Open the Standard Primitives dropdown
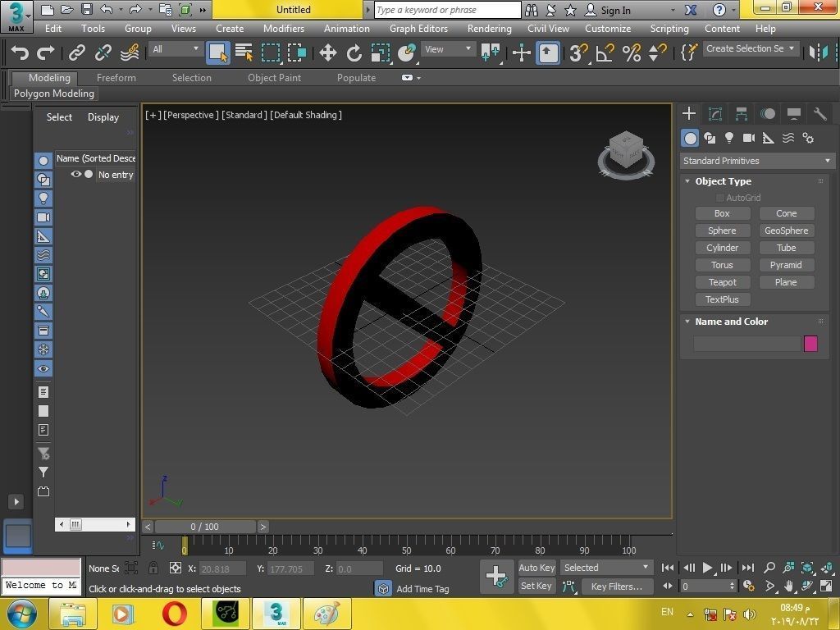This screenshot has height=630, width=840. [x=757, y=161]
